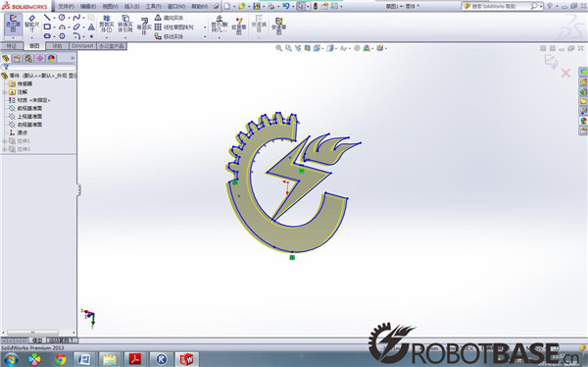Open Google Chrome from the taskbar
Viewport: 588px width, 367px height.
pyautogui.click(x=61, y=359)
